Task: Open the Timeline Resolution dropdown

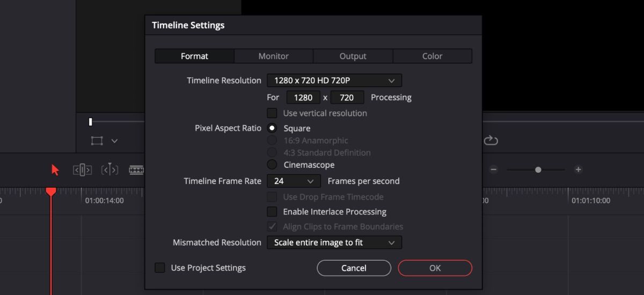Action: 334,80
